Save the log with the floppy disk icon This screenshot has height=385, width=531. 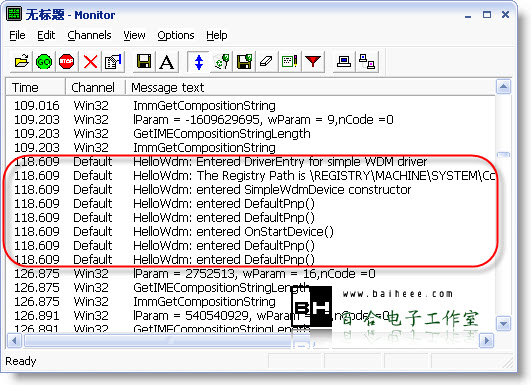click(x=144, y=62)
